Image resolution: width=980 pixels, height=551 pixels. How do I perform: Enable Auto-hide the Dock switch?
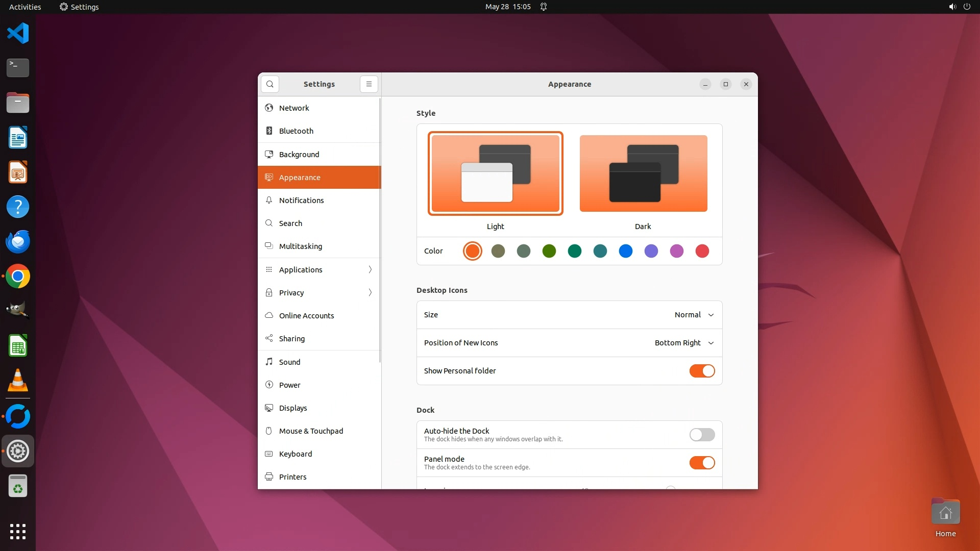[x=702, y=435]
